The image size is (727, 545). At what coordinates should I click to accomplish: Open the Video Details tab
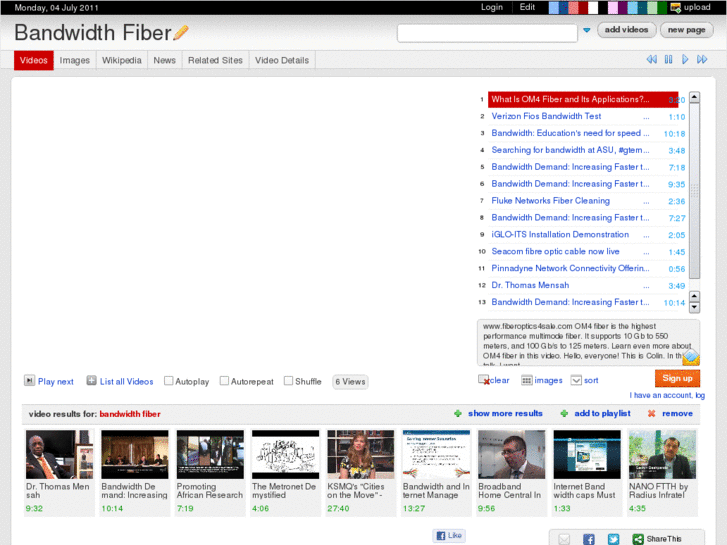point(282,60)
